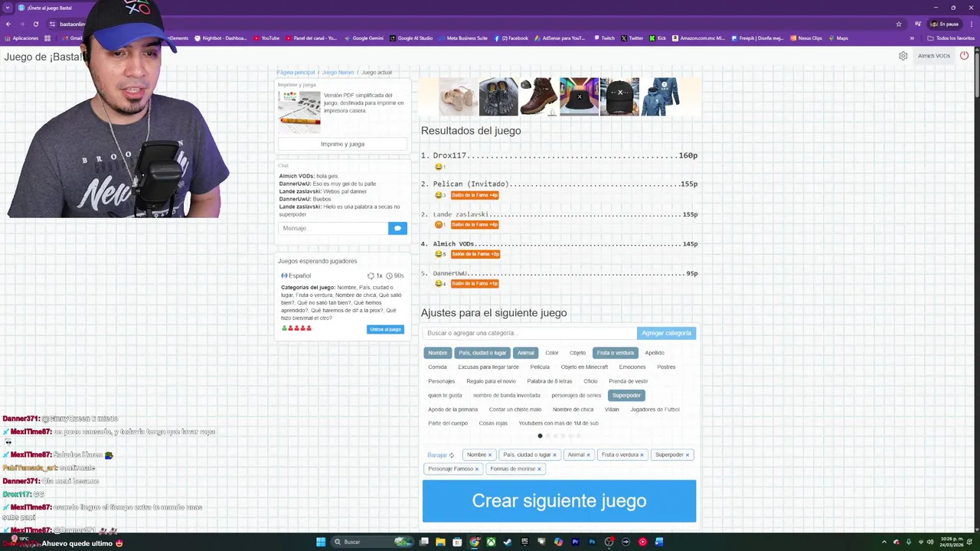Open the Nexus Clips bookmark
980x551 pixels.
coord(805,38)
